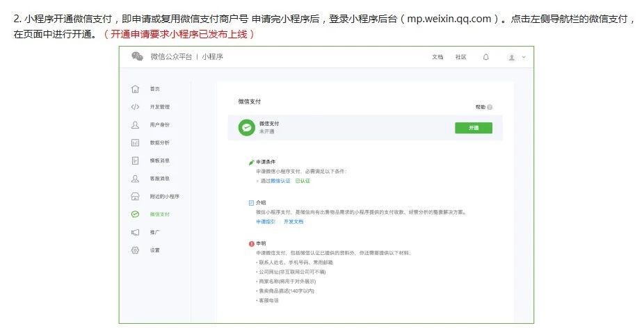Click the user avatar icon

point(511,57)
